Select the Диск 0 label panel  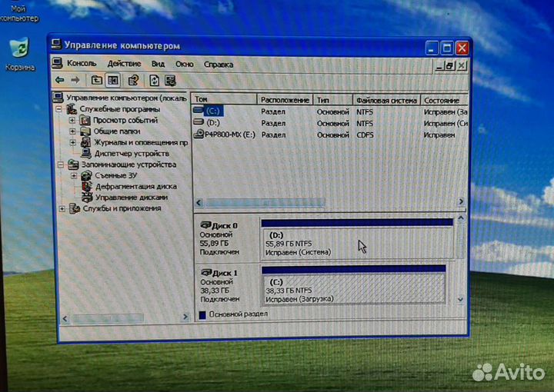coord(226,239)
